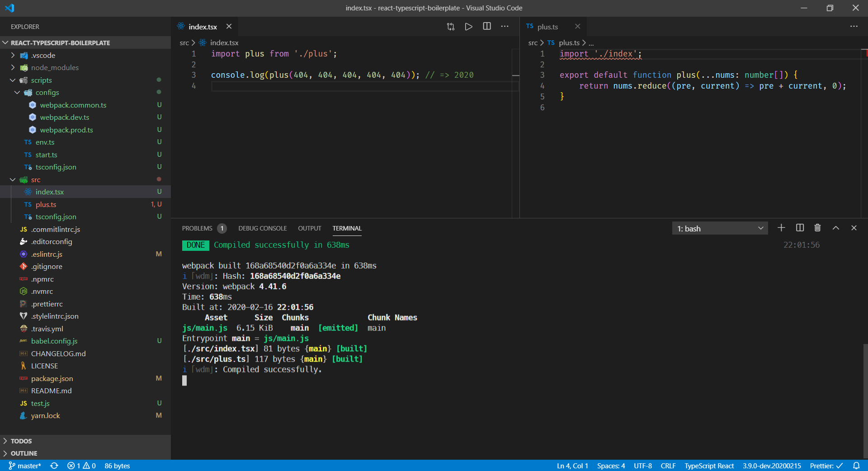Open .travis.yml file
Screen dimensions: 868x471
[x=85, y=329]
